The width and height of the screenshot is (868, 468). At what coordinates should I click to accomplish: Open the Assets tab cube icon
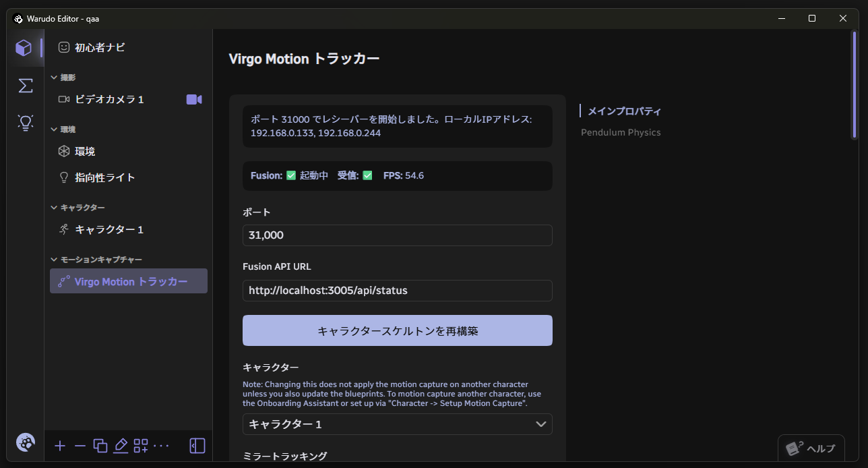coord(24,48)
